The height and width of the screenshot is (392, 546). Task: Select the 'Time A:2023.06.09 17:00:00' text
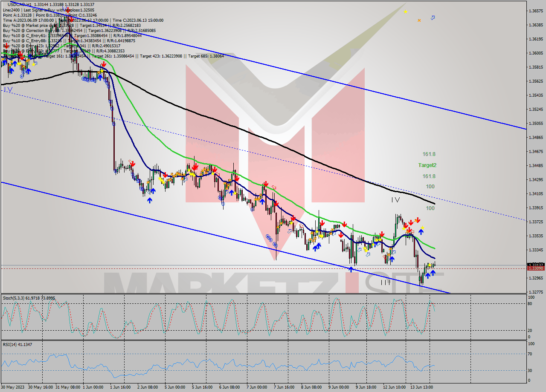point(28,20)
